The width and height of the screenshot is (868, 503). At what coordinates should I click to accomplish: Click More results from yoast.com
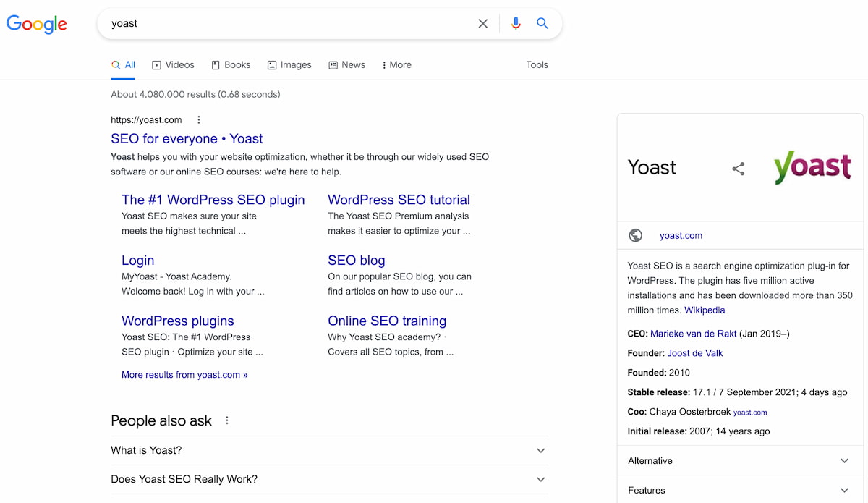click(x=184, y=375)
